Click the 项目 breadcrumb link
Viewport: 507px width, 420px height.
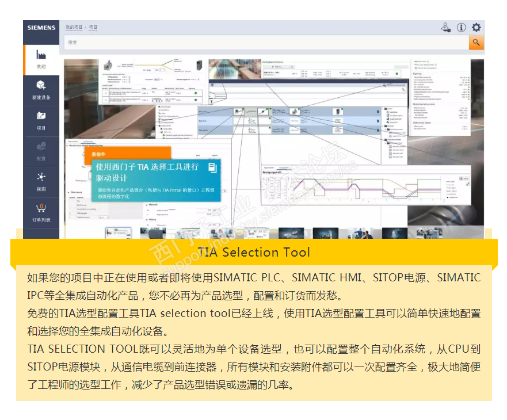(93, 27)
